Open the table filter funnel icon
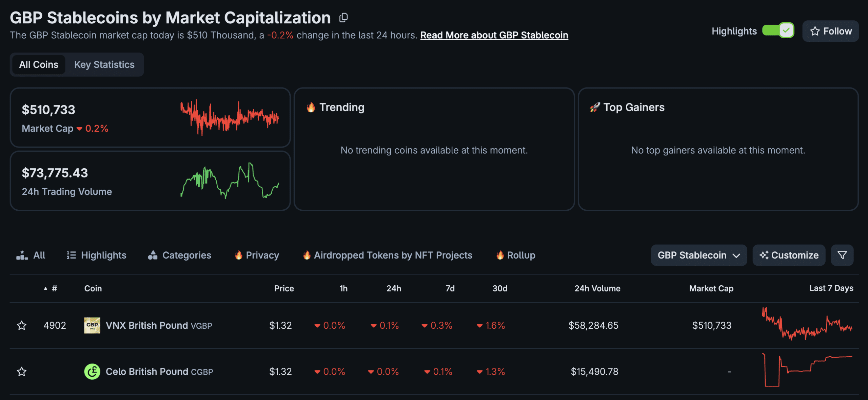The width and height of the screenshot is (868, 400). click(842, 255)
